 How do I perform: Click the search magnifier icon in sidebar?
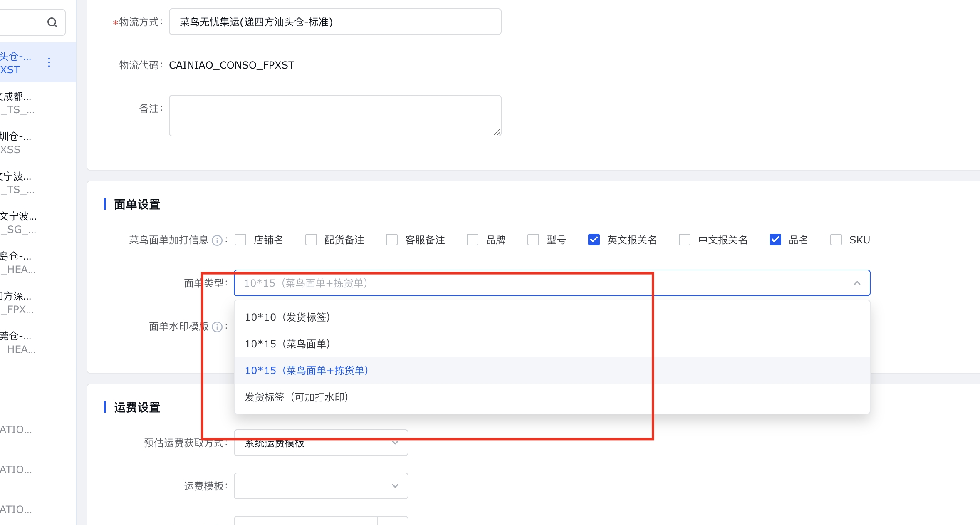(x=52, y=22)
